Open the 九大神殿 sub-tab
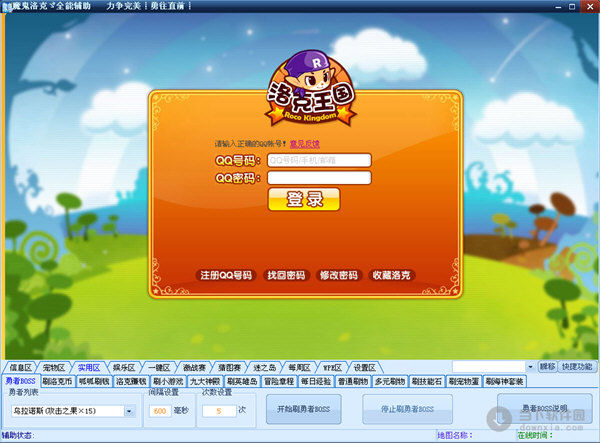Viewport: 600px width, 443px height. (205, 381)
